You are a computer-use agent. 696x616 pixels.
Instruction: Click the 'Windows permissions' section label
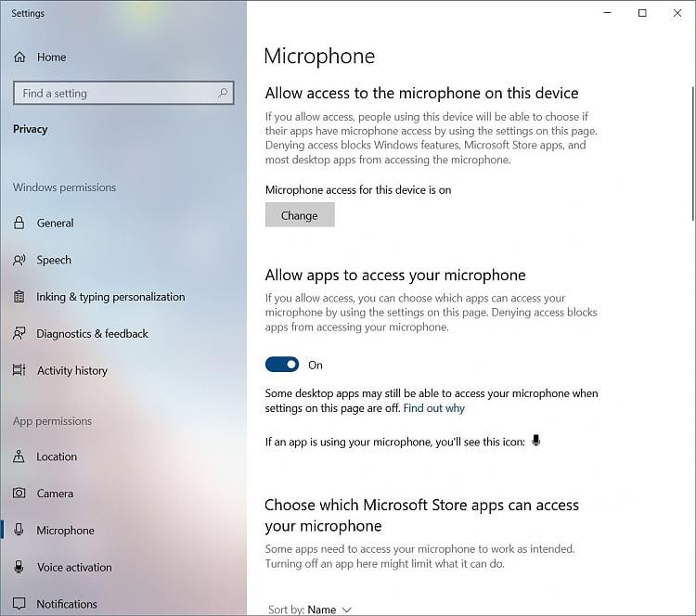click(x=64, y=187)
